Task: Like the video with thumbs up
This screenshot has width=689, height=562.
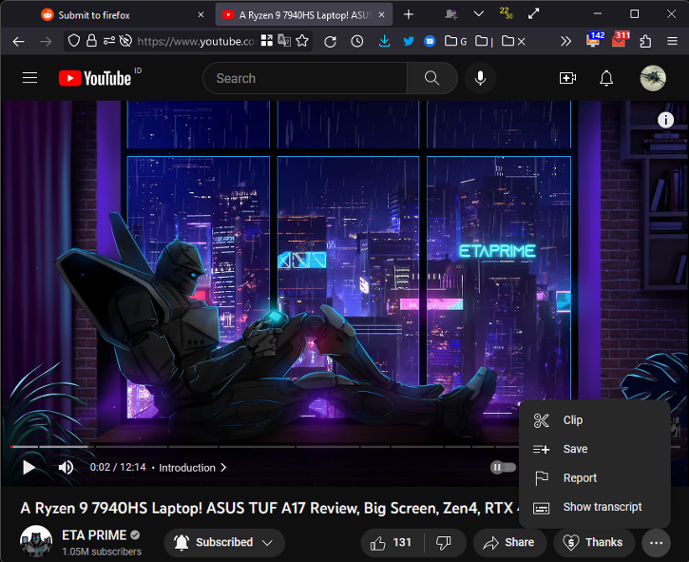Action: click(x=391, y=543)
